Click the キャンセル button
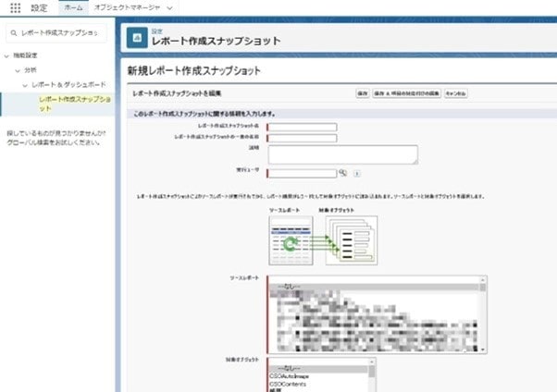 [x=456, y=93]
